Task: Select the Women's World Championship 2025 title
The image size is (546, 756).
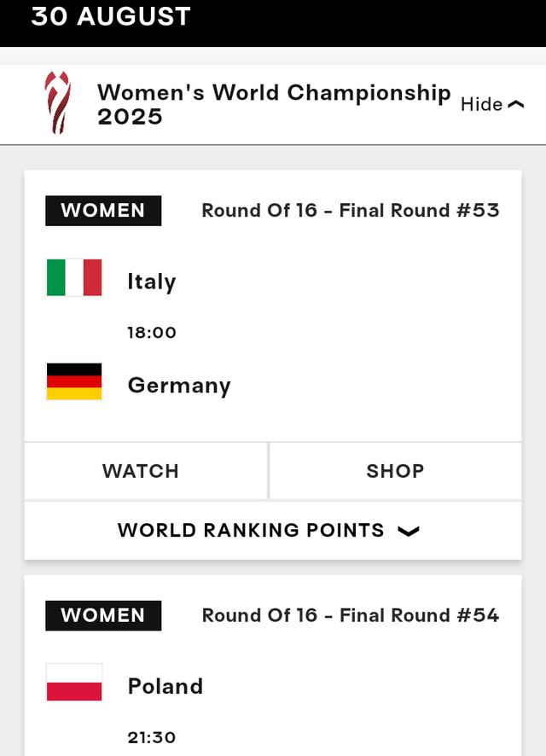Action: [x=274, y=104]
